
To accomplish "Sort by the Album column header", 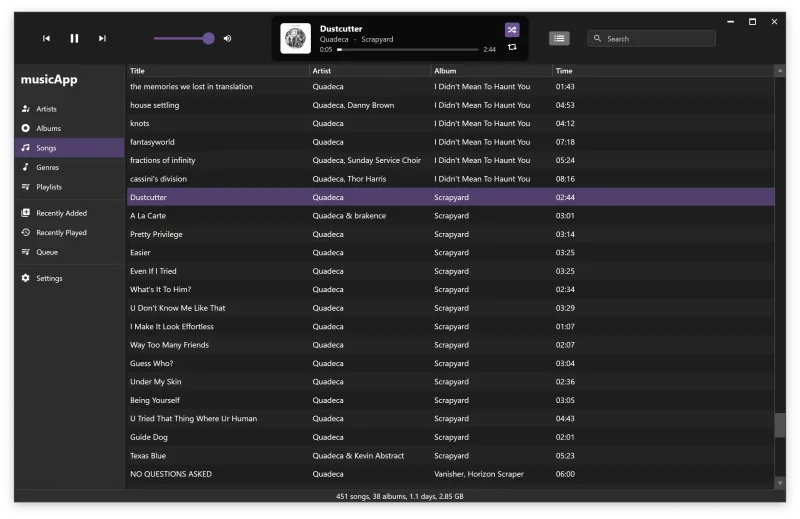I will [x=491, y=71].
